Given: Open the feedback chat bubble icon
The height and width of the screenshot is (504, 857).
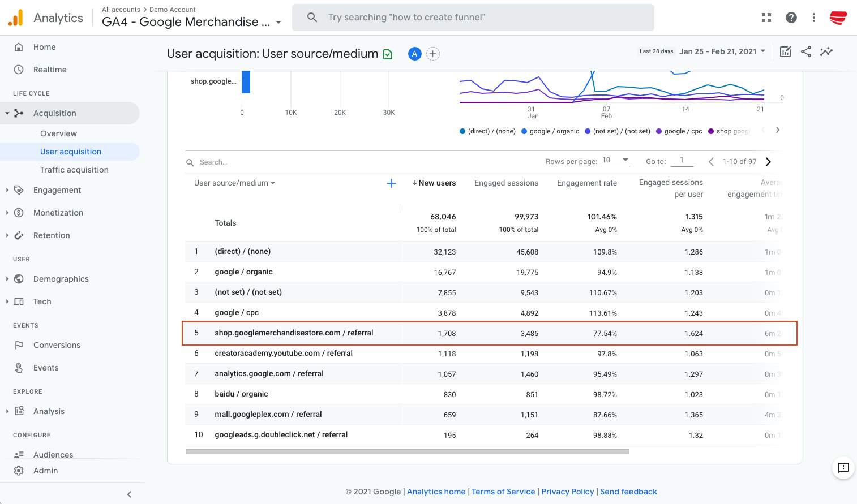Looking at the screenshot, I should (843, 468).
